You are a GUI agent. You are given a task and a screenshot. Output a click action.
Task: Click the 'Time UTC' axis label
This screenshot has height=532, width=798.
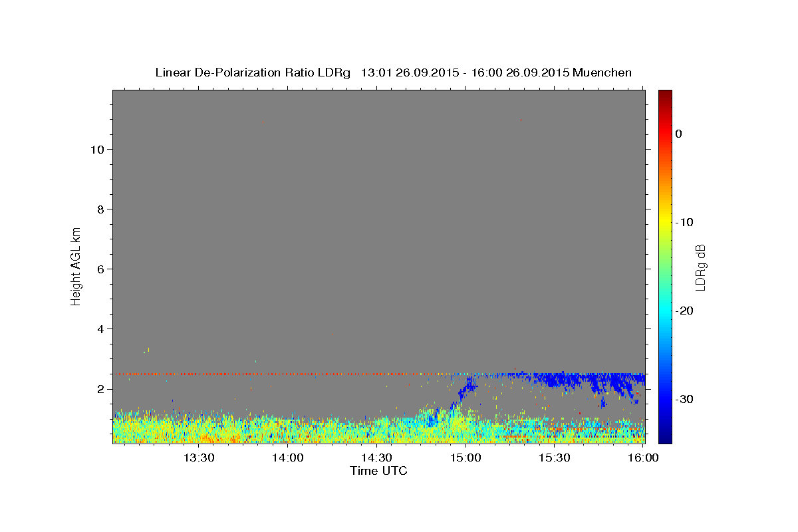click(378, 471)
